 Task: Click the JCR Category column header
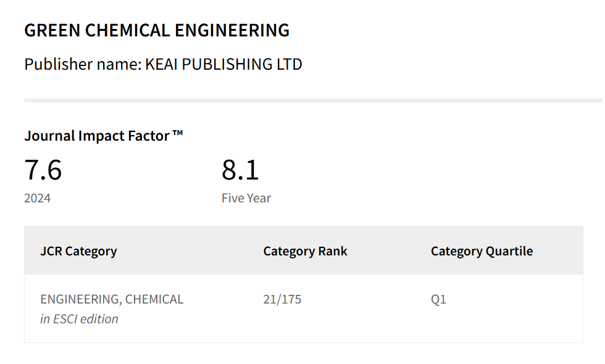[78, 251]
